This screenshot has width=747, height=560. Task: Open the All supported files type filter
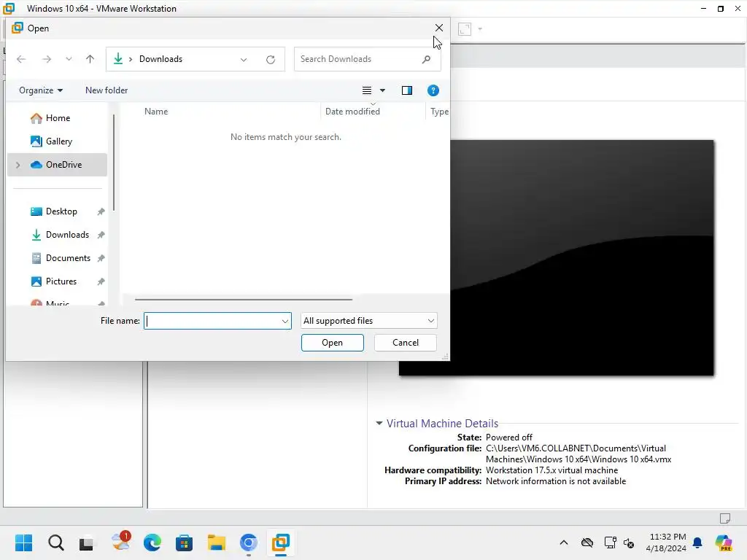[368, 321]
